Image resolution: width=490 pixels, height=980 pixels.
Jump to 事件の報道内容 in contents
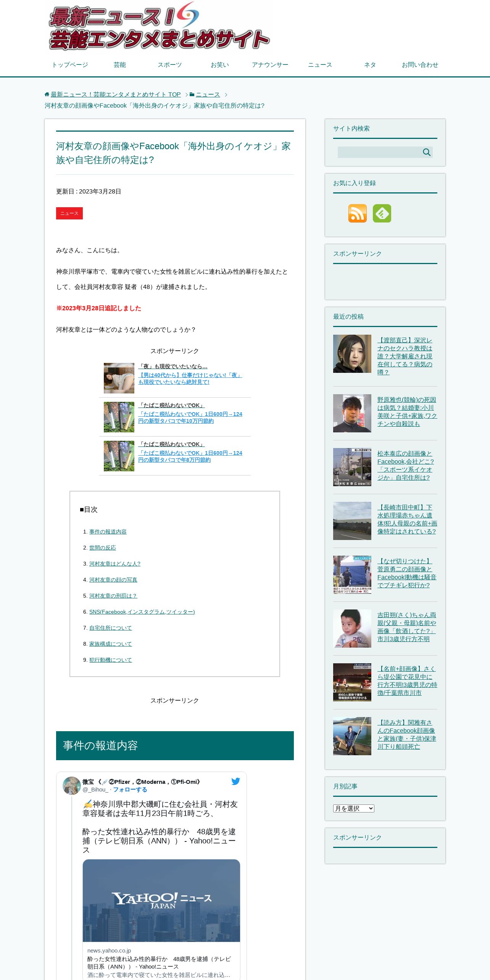click(x=108, y=532)
